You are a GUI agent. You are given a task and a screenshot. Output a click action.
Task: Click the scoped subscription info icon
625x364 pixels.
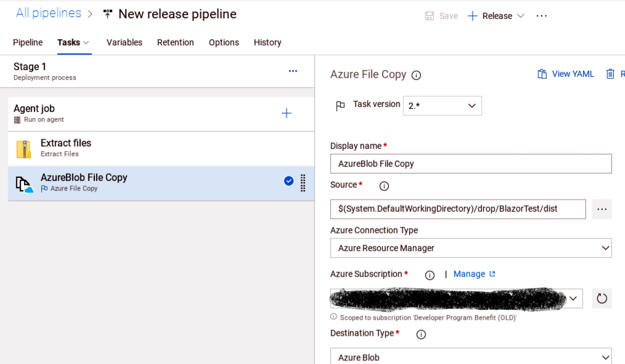coord(334,317)
